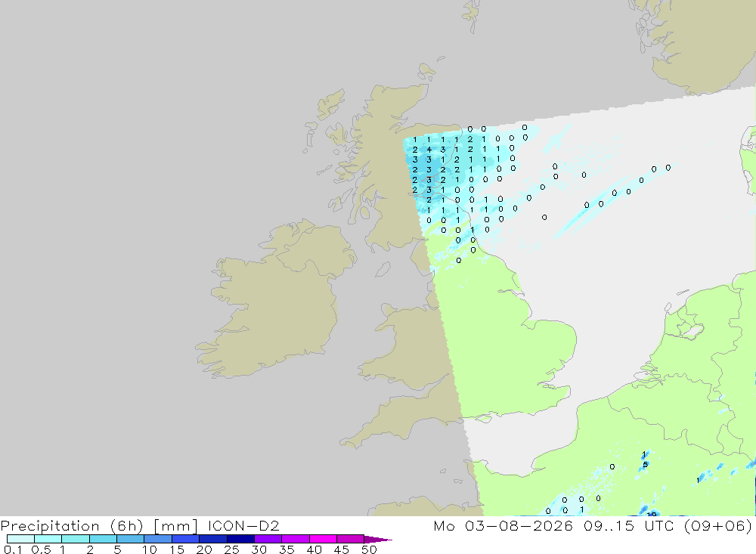Screen dimensions: 756x554
Task: Click the 'ICON-D2' model label
Action: pos(244,525)
